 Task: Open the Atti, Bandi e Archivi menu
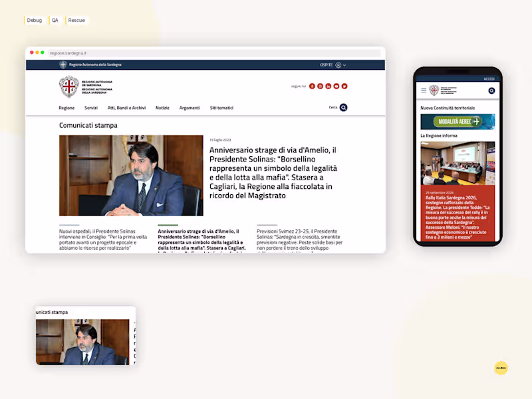[126, 108]
